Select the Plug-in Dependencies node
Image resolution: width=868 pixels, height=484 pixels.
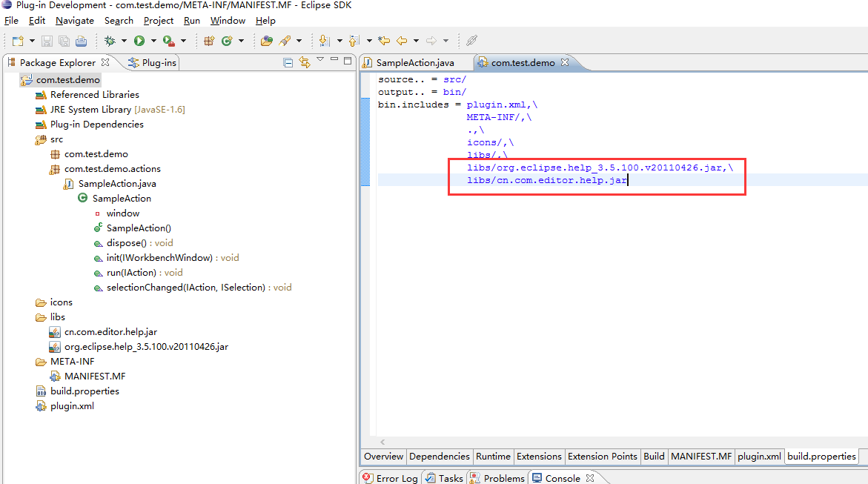(x=97, y=124)
